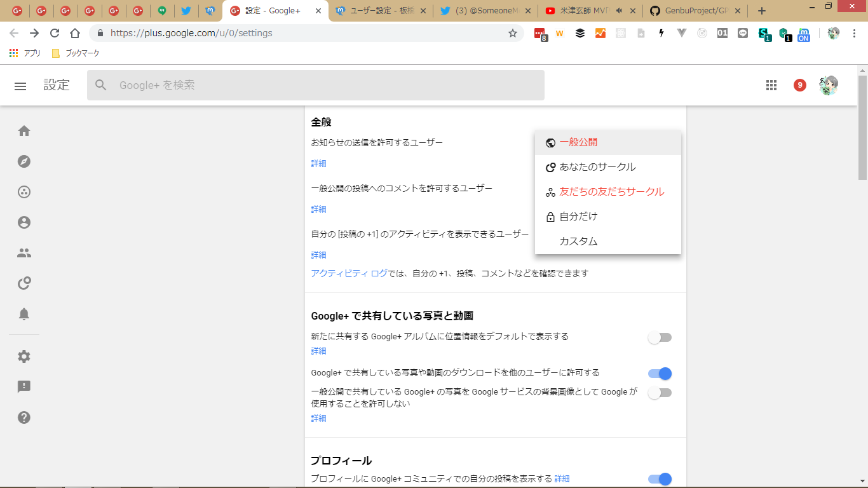Viewport: 868px width, 488px height.
Task: Open the アクティビティ ログ link
Action: pyautogui.click(x=349, y=273)
